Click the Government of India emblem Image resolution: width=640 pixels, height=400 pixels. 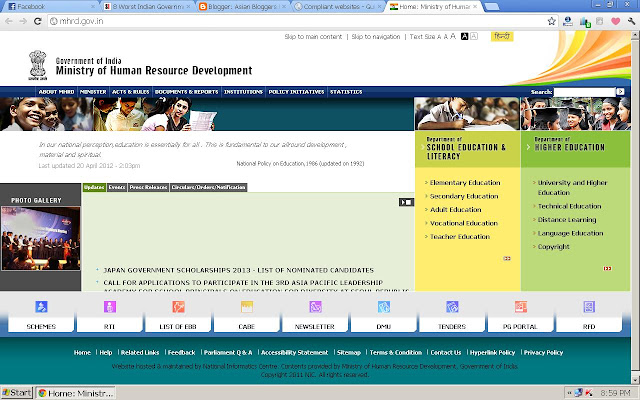(x=38, y=65)
